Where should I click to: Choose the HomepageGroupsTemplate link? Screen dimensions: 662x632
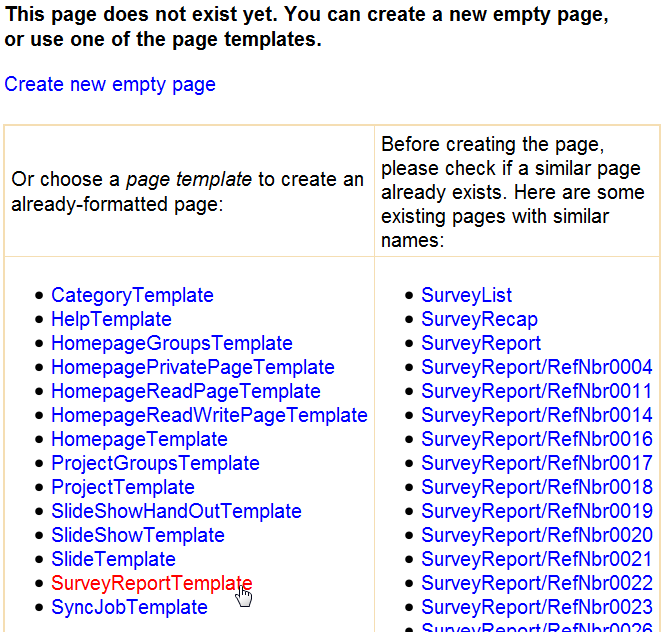(172, 343)
